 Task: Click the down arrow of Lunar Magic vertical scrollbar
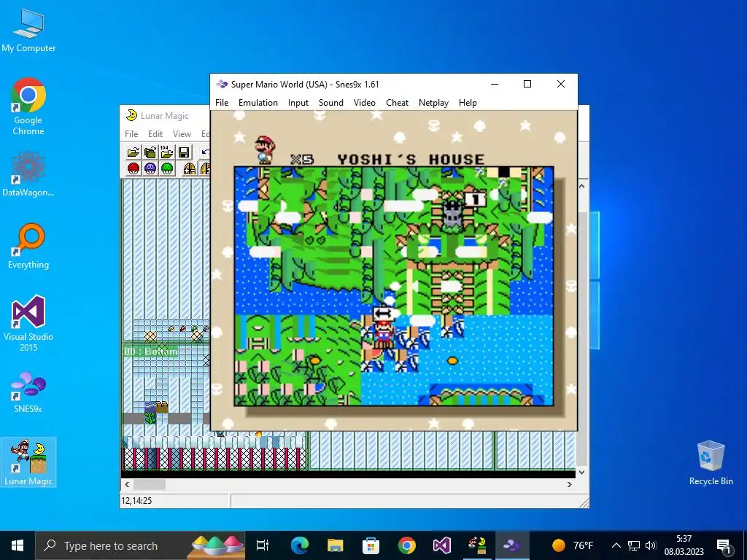point(581,472)
